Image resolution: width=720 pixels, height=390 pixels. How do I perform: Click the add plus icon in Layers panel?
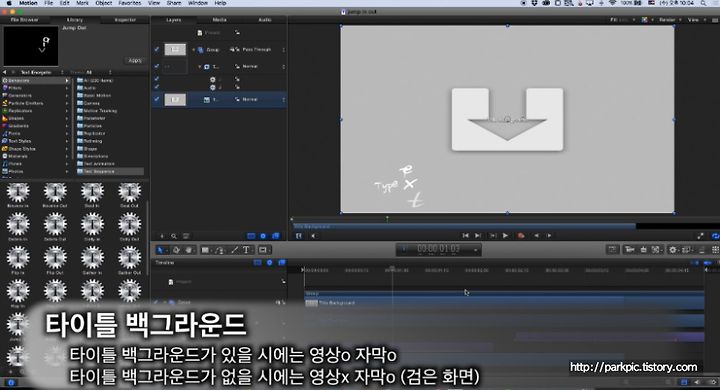(x=162, y=236)
